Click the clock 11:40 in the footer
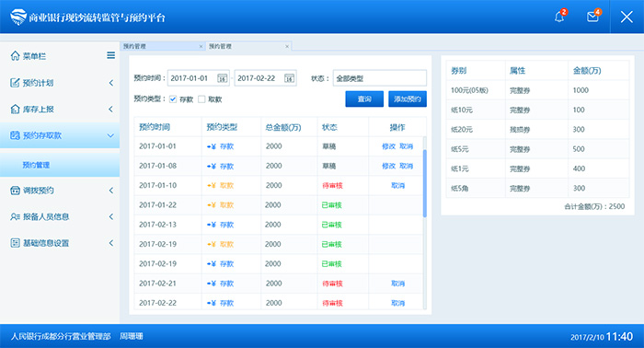 [x=619, y=337]
